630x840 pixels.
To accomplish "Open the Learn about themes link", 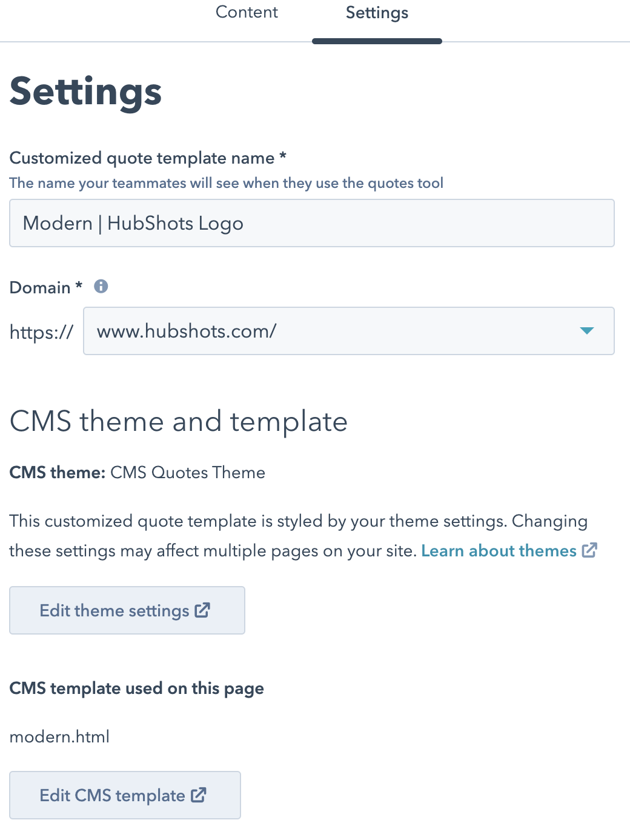I will [499, 551].
